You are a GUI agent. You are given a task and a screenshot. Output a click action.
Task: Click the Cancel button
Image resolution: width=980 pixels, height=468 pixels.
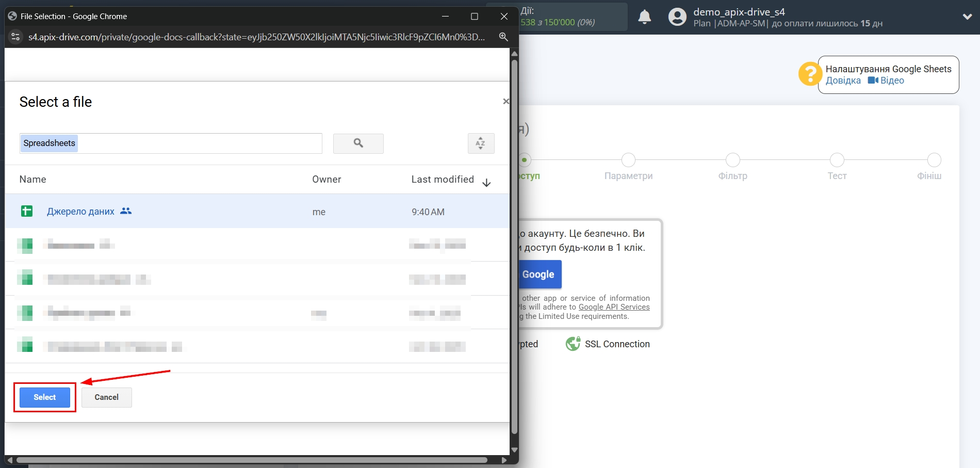pyautogui.click(x=106, y=397)
